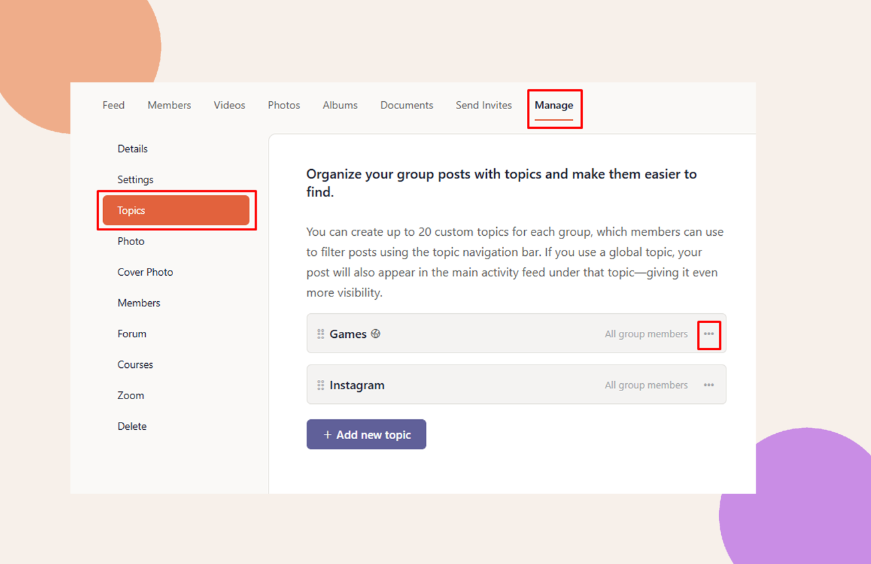Open Photo in the manage sidebar
Image resolution: width=871 pixels, height=564 pixels.
(131, 241)
